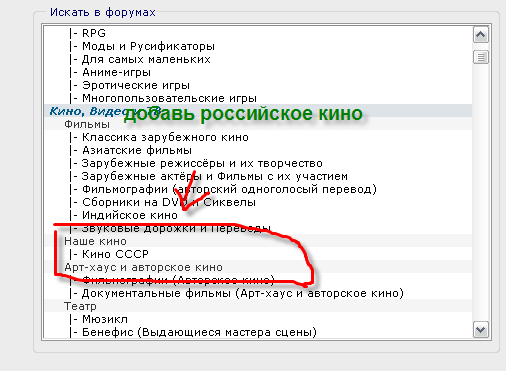Choose "Эротические игры" list item
Screen dimensions: 506x371
258,85
